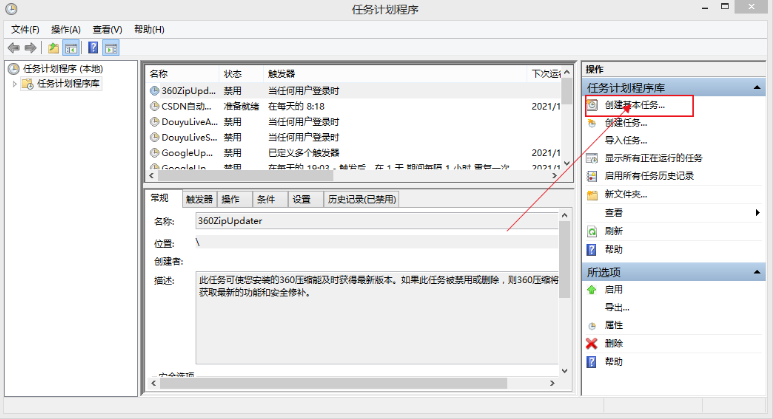This screenshot has height=419, width=773.
Task: Click the clock icon of 360ZipUpd task
Action: [154, 91]
